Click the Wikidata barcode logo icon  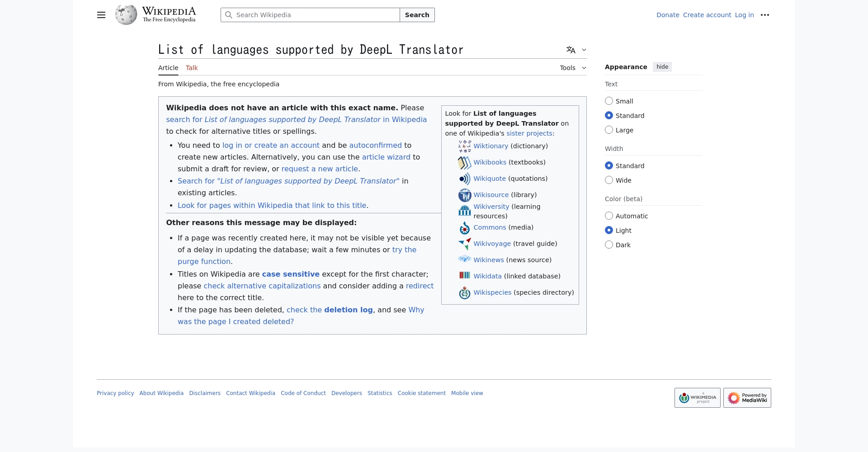pos(465,275)
